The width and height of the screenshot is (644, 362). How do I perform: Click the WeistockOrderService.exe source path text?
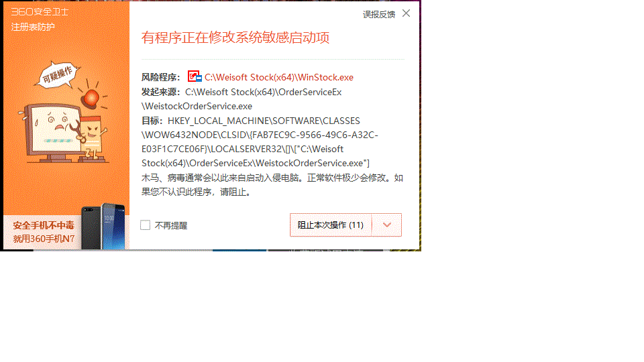click(241, 99)
